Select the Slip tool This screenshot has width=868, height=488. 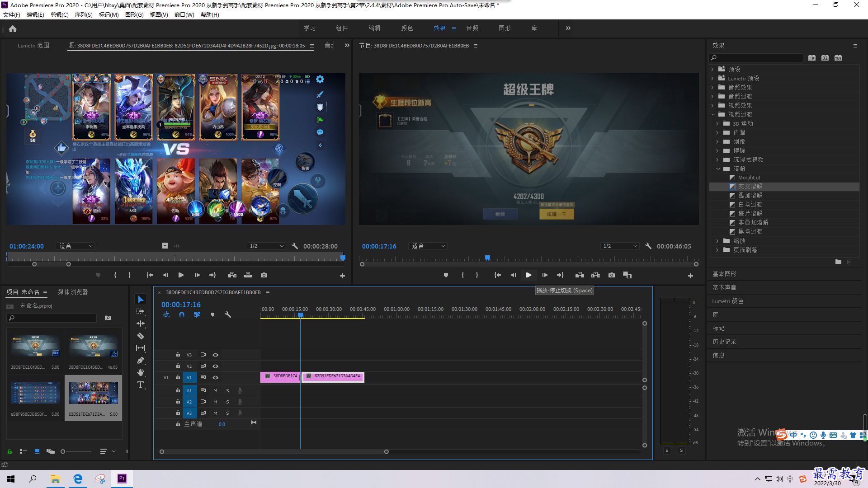tap(141, 348)
